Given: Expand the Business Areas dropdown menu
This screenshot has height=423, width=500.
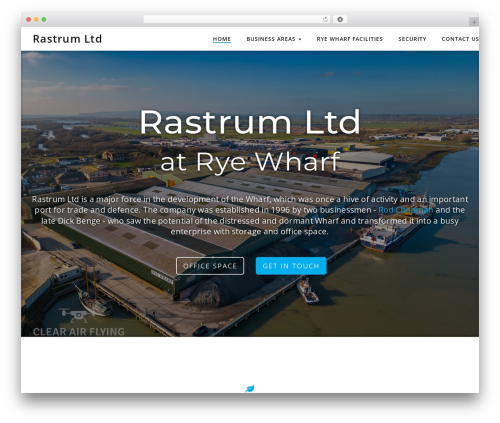Looking at the screenshot, I should [x=274, y=39].
